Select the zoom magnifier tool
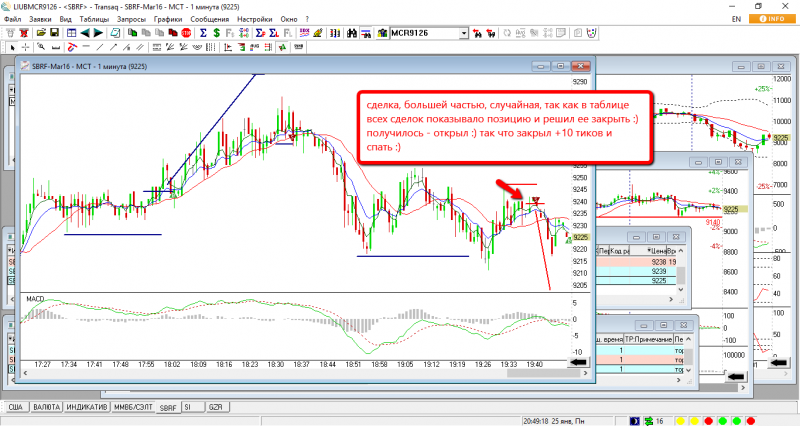The image size is (800, 426). (41, 47)
